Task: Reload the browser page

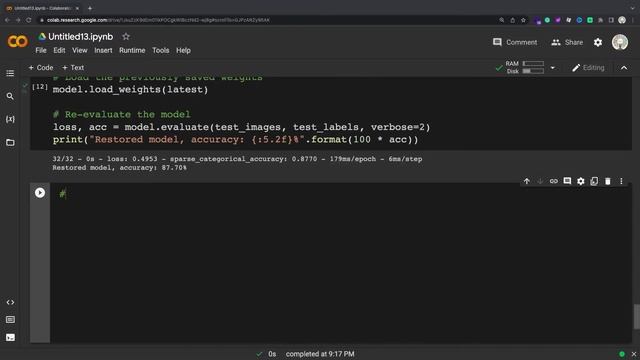Action: (29, 20)
